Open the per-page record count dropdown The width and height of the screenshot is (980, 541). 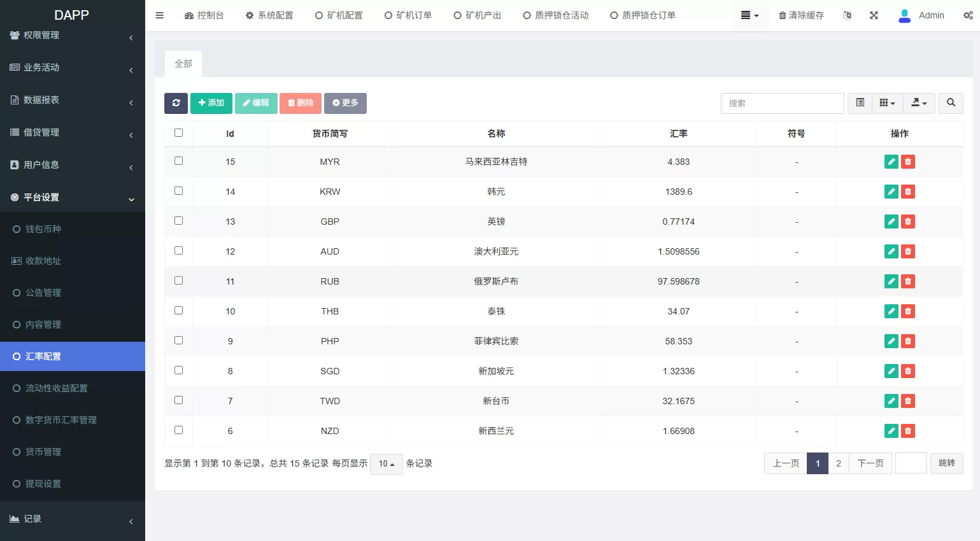[x=386, y=464]
